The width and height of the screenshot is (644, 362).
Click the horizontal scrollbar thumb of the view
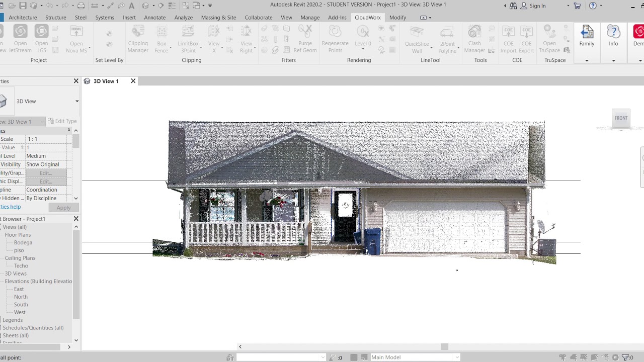tap(444, 346)
